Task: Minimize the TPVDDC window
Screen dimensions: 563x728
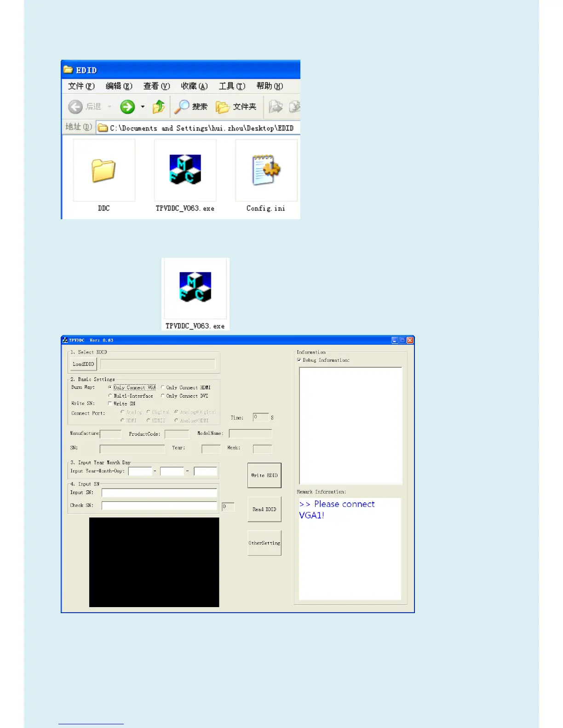Action: coord(395,340)
